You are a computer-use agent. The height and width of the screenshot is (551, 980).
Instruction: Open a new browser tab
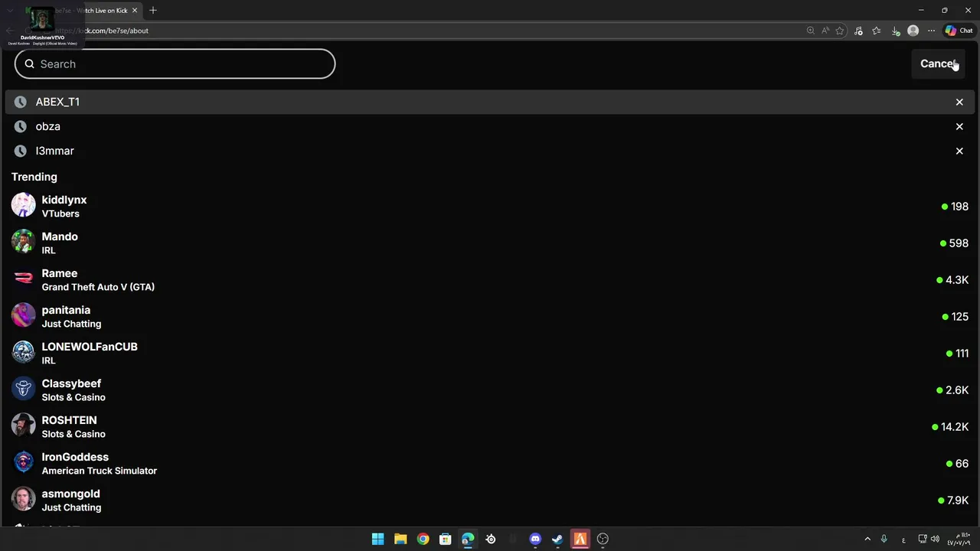point(152,10)
